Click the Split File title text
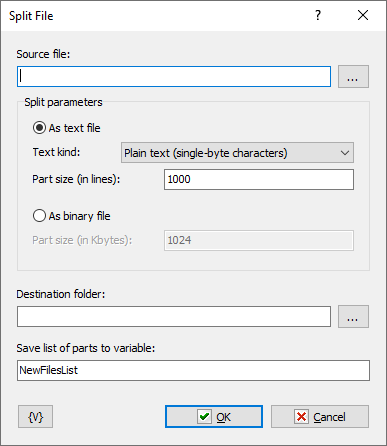This screenshot has width=387, height=446. (31, 16)
